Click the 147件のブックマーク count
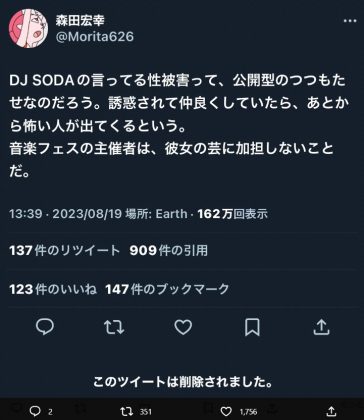The image size is (364, 420). click(x=167, y=289)
